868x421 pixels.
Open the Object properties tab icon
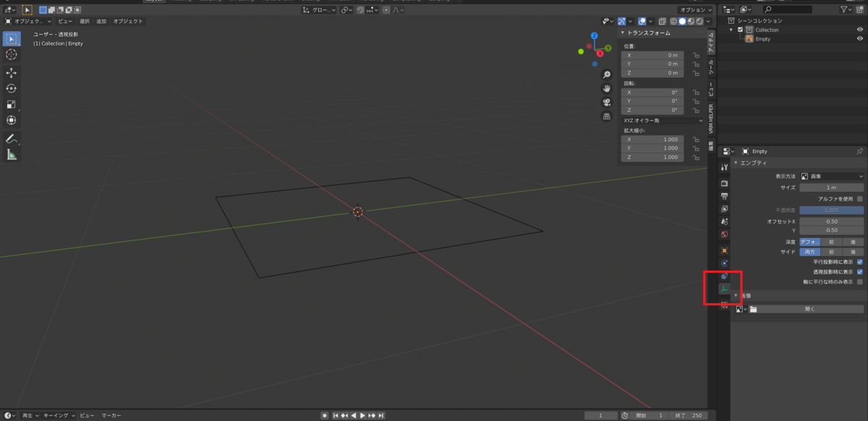(x=724, y=250)
